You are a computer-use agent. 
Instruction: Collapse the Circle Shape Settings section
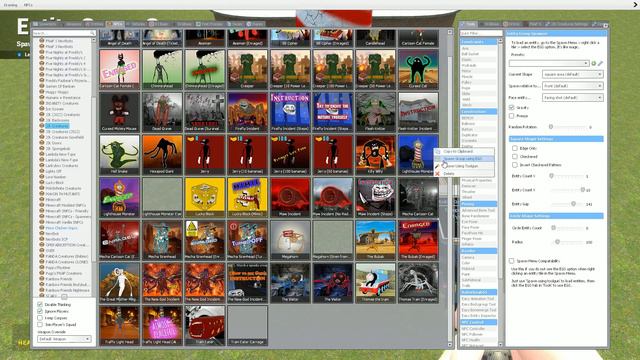click(556, 216)
